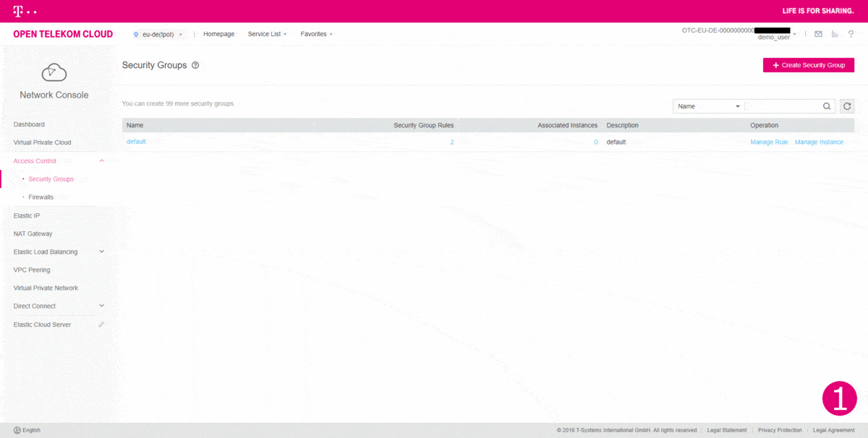This screenshot has width=868, height=438.
Task: Open the help question mark icon
Action: (851, 33)
